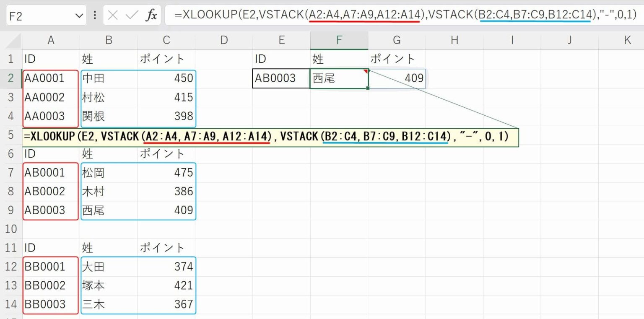Select cell E2 containing AB0003

point(281,78)
